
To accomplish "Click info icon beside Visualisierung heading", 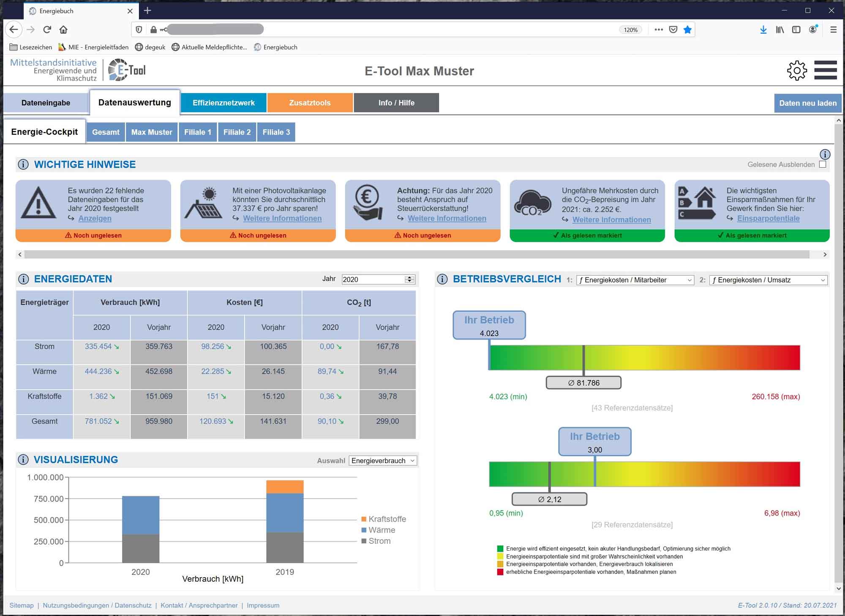I will 23,460.
